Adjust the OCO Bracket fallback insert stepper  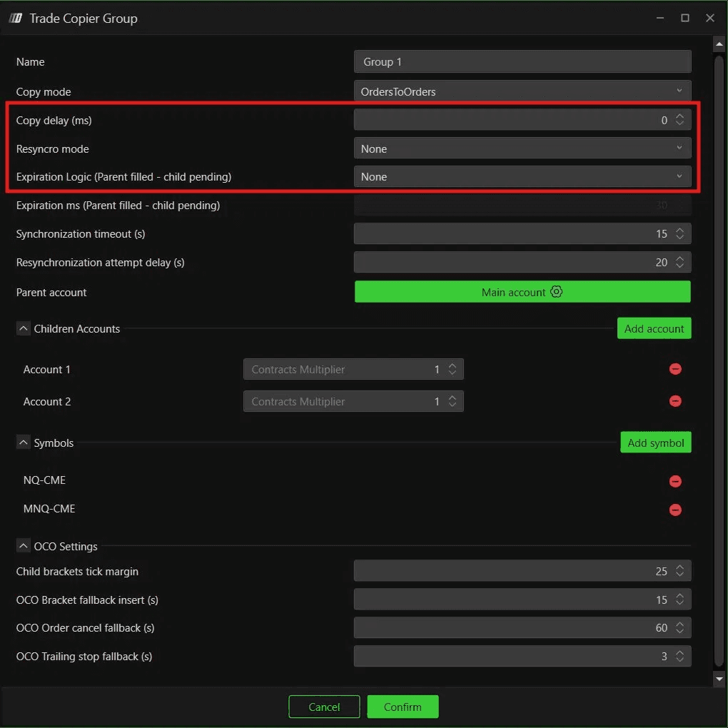(679, 600)
